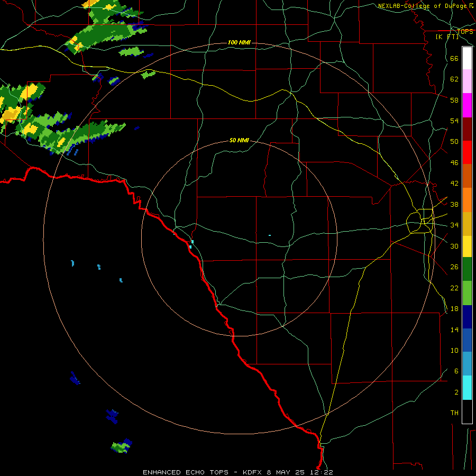Click the "50 NMI" range ring label
The height and width of the screenshot is (476, 476).
(x=239, y=140)
